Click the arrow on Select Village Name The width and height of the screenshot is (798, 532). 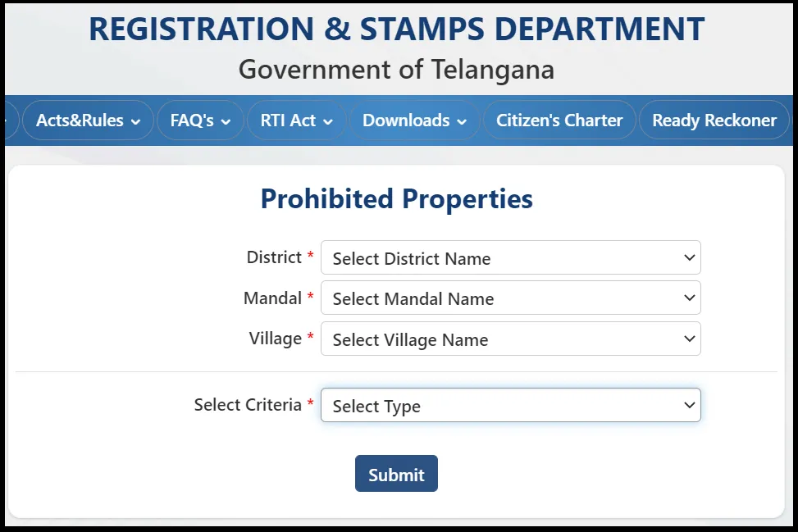689,339
